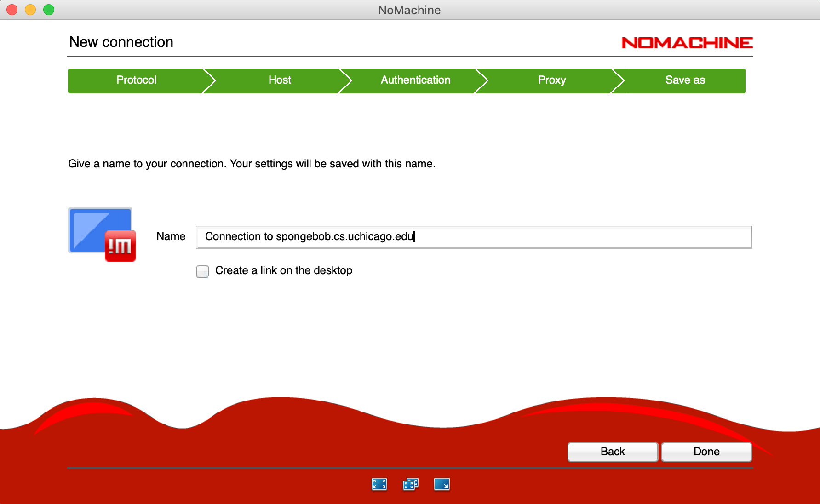820x504 pixels.
Task: Go to the Protocol step
Action: pyautogui.click(x=136, y=80)
